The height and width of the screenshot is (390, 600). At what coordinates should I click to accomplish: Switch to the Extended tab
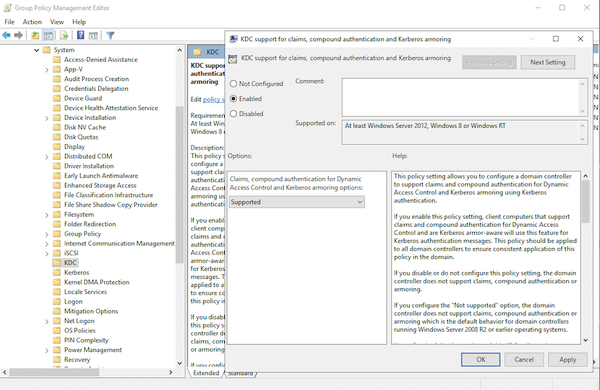[x=206, y=373]
